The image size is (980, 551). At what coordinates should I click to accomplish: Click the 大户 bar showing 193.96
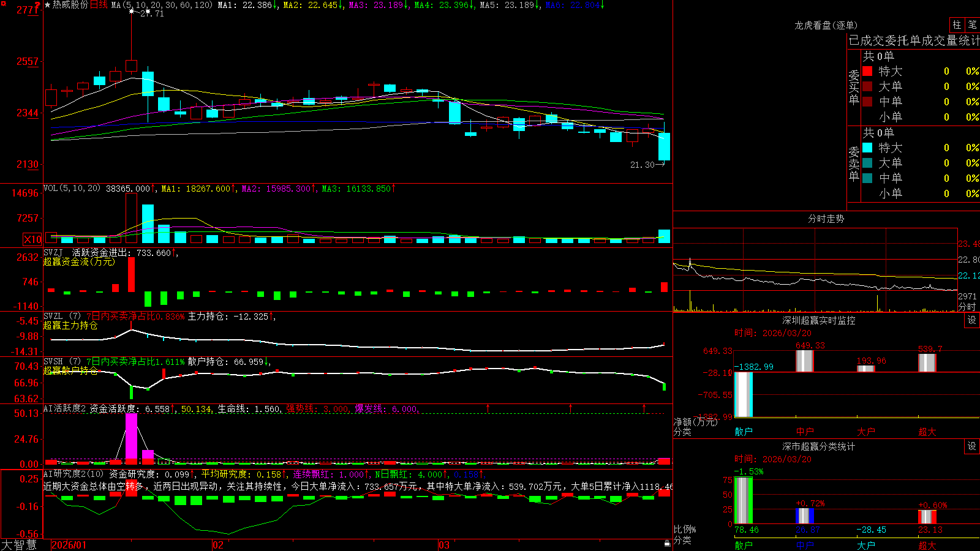pos(866,368)
